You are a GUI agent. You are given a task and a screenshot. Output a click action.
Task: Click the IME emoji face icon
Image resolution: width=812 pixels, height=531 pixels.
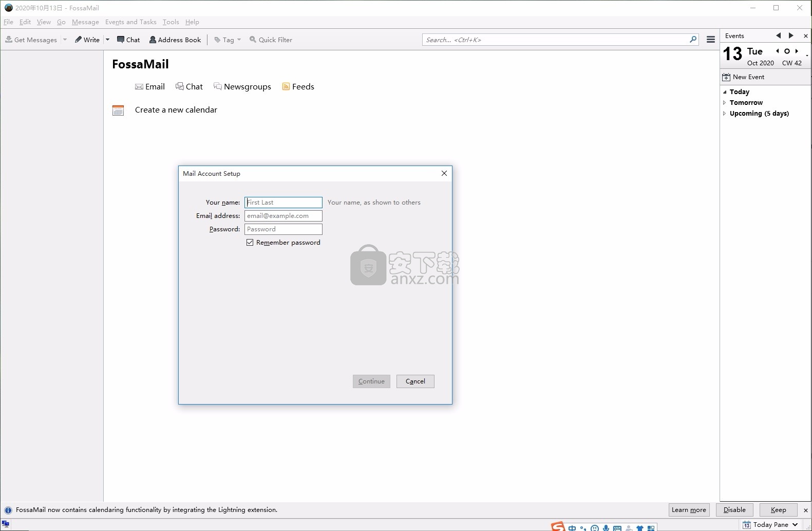(595, 528)
